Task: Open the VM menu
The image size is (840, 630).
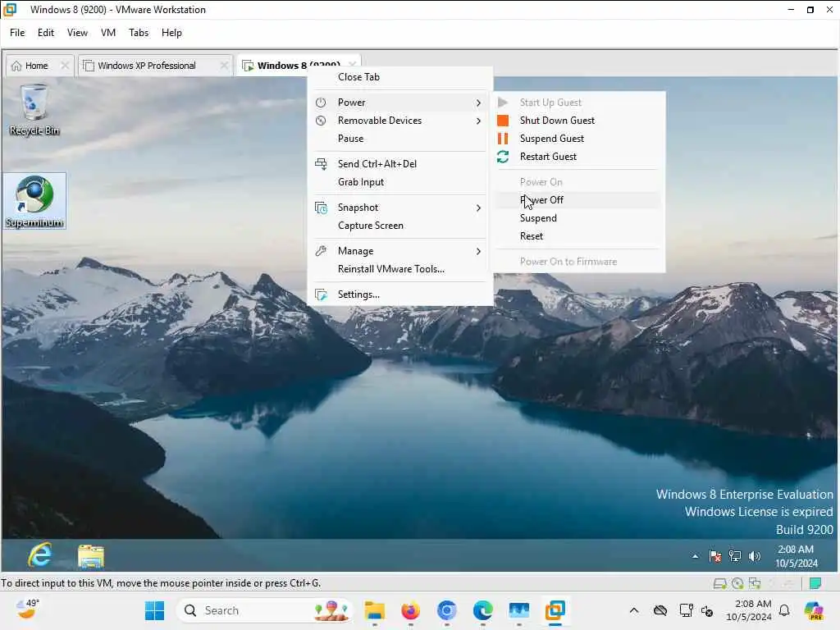Action: (108, 33)
